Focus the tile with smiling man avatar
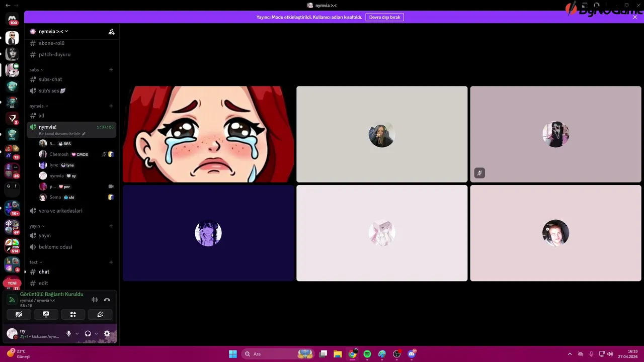Screen dimensions: 644x362 point(555,233)
